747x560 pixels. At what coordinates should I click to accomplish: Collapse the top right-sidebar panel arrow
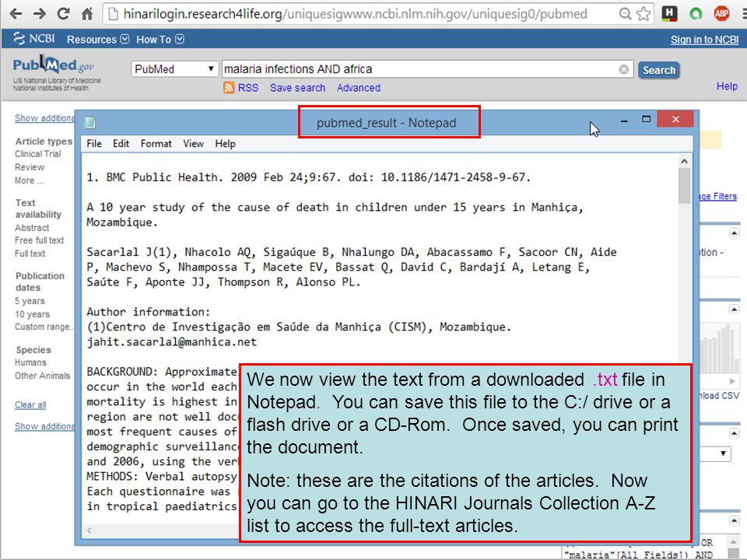pos(734,233)
